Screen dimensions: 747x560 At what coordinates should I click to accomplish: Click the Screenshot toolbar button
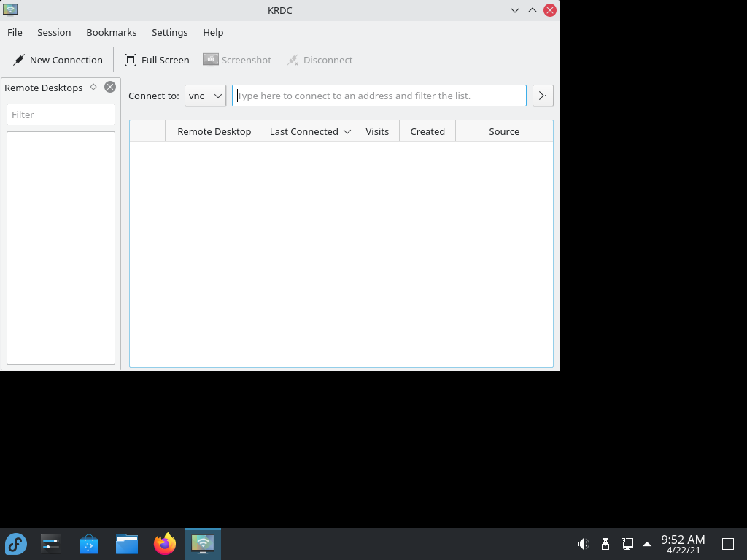(237, 60)
